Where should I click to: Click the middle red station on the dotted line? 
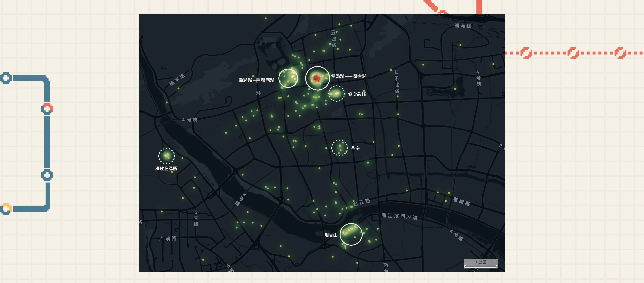pyautogui.click(x=573, y=53)
